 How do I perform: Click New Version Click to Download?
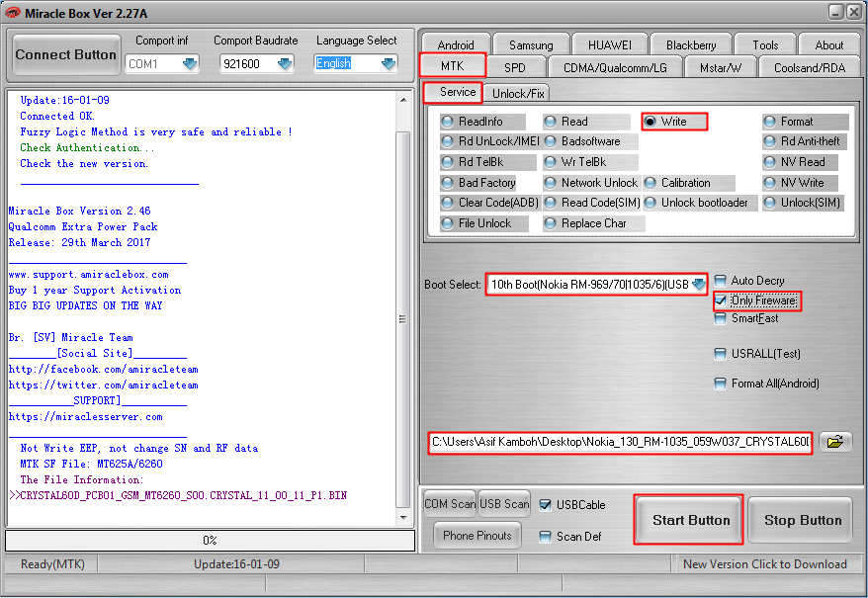click(x=764, y=564)
